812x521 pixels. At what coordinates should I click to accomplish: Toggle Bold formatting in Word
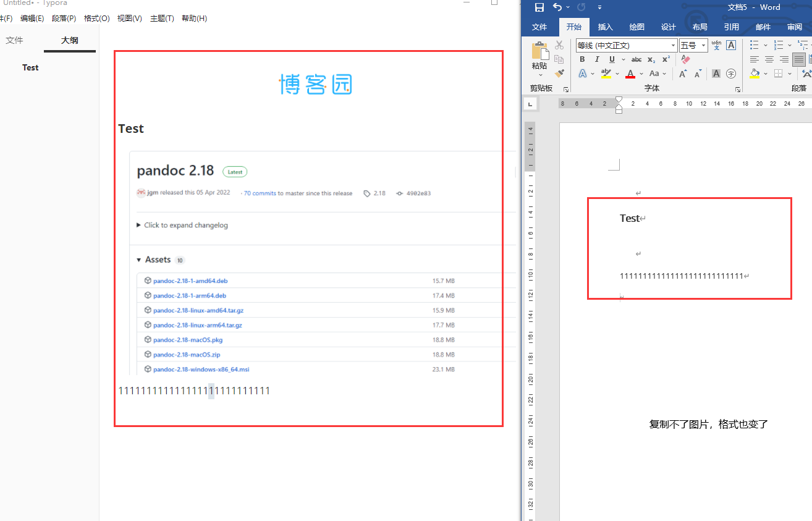582,59
